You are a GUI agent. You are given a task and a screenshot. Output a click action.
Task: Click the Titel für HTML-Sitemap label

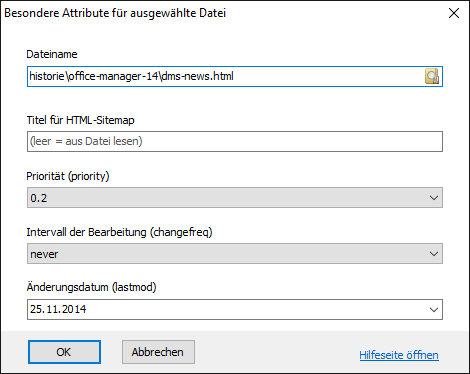(80, 120)
